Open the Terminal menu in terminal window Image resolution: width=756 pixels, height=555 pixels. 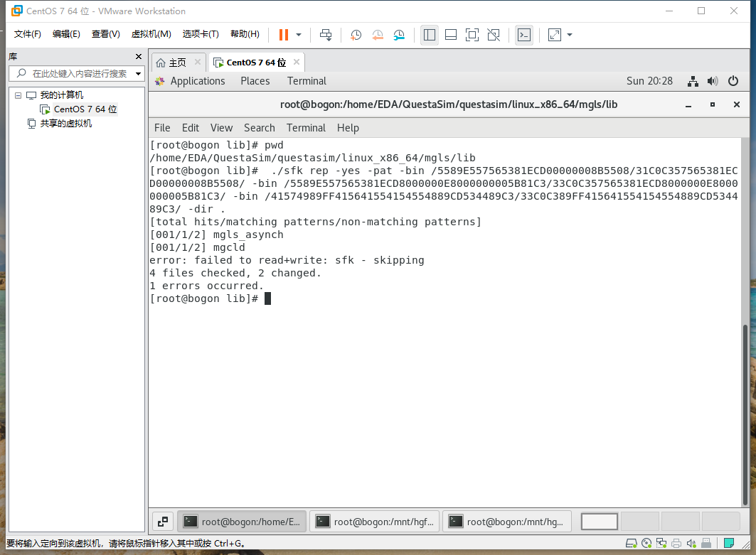[306, 128]
